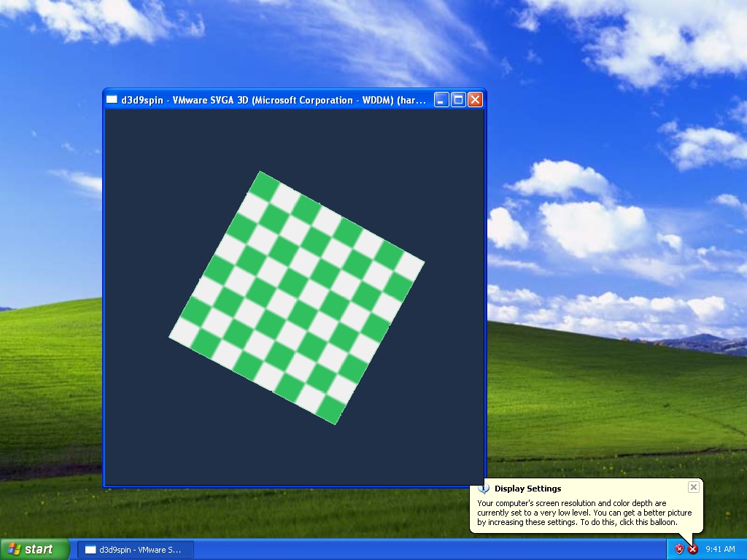Select the d3d9spin taskbar button
Image resolution: width=747 pixels, height=560 pixels.
click(x=135, y=550)
